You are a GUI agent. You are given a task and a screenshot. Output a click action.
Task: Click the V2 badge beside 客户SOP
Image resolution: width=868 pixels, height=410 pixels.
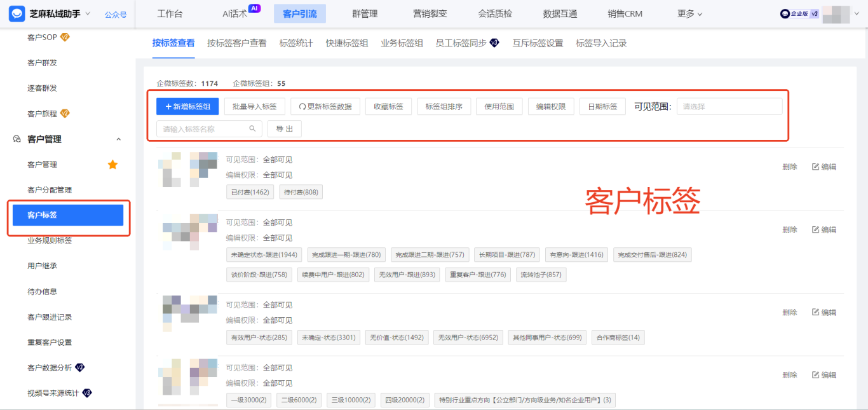point(65,38)
